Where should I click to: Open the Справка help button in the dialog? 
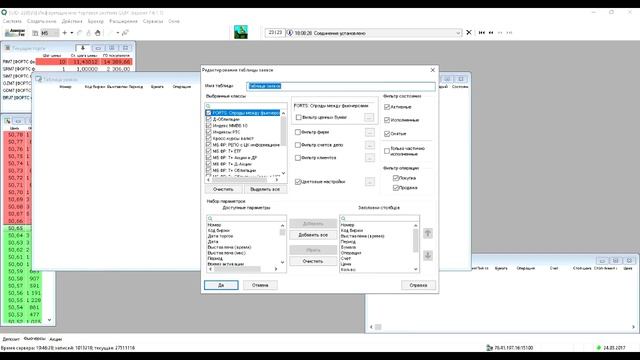418,285
